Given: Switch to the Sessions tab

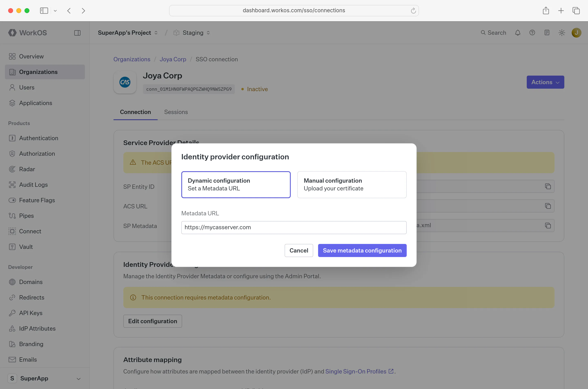Looking at the screenshot, I should [176, 112].
